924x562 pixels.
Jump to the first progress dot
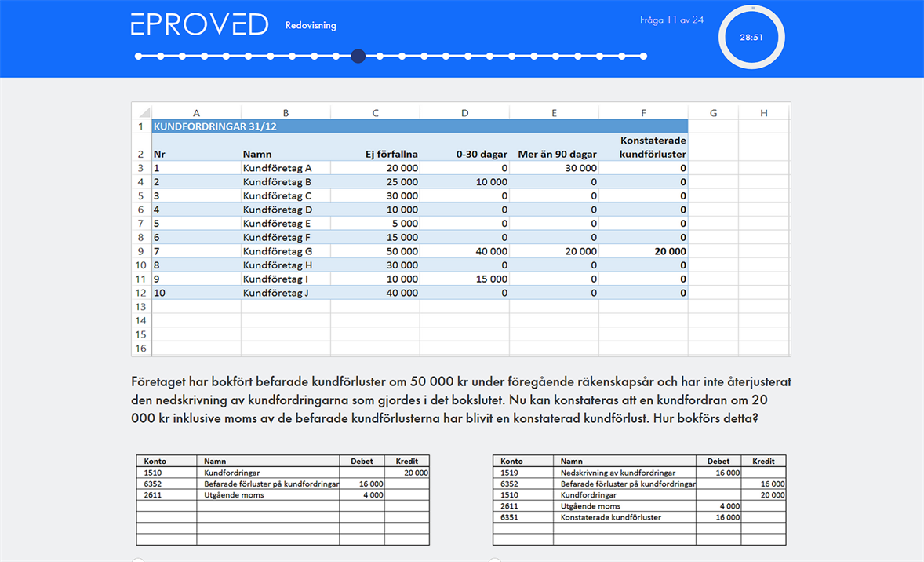point(139,56)
